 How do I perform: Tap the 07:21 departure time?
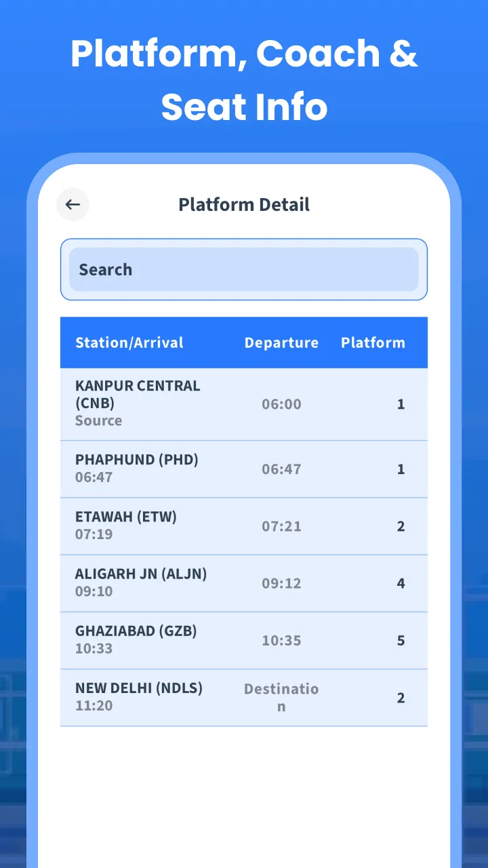281,526
